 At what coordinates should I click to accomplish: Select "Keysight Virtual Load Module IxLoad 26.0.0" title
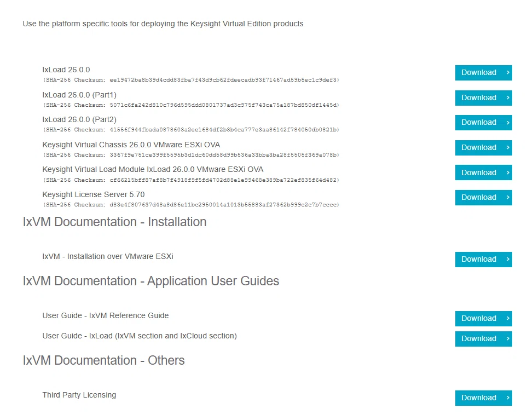[153, 169]
